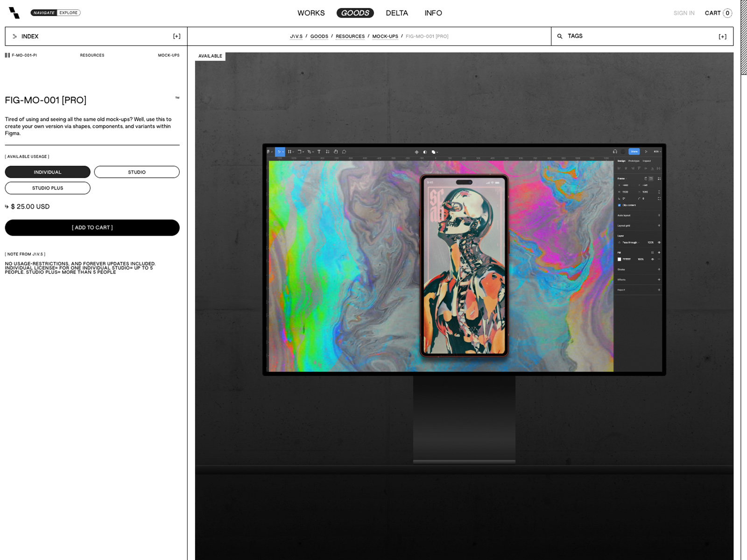Select the Text tool in Figma toolbar
The image size is (747, 560).
(319, 152)
